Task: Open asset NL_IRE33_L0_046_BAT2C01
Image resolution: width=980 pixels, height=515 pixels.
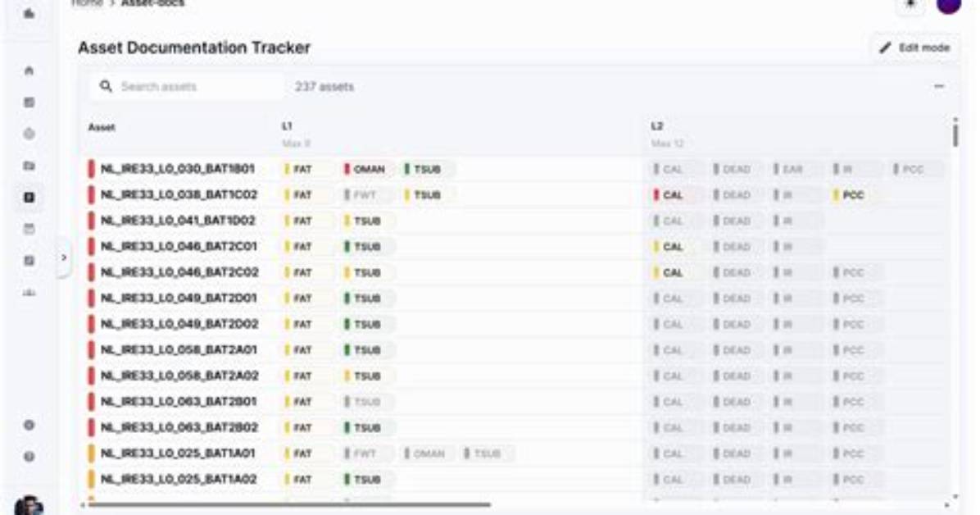Action: (x=179, y=247)
